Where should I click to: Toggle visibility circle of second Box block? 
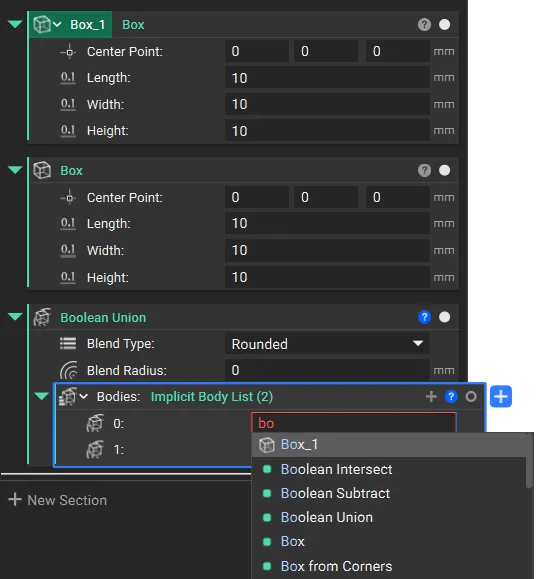(x=444, y=170)
